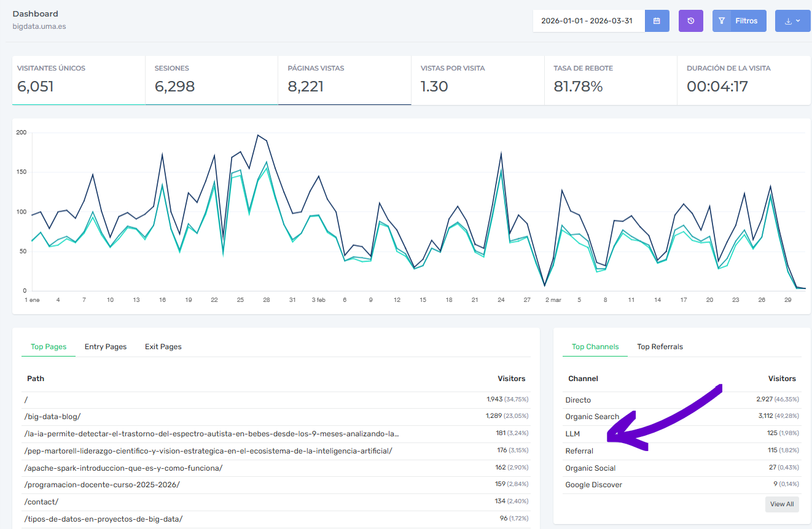Select the Tasa de Rebote card
The height and width of the screenshot is (529, 812).
pos(611,80)
